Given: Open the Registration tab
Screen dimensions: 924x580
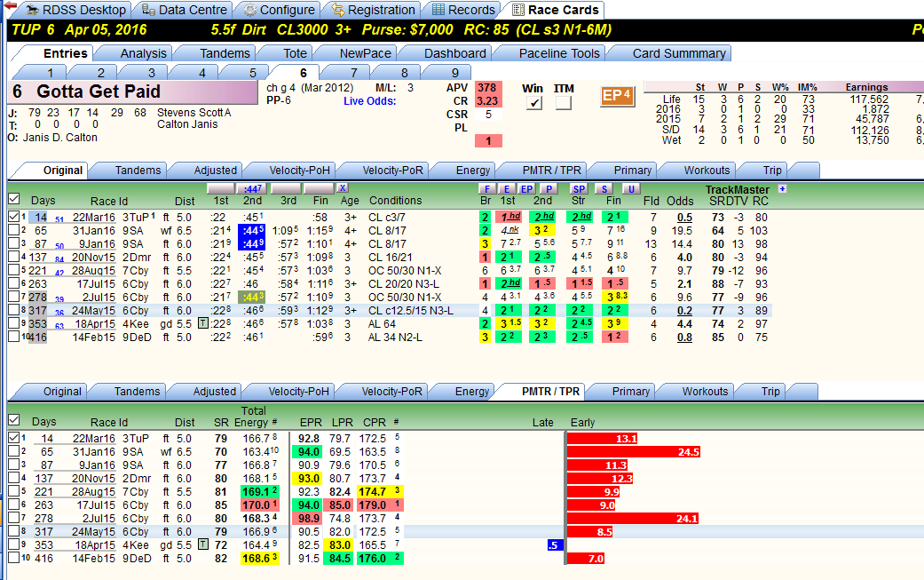Looking at the screenshot, I should point(373,10).
